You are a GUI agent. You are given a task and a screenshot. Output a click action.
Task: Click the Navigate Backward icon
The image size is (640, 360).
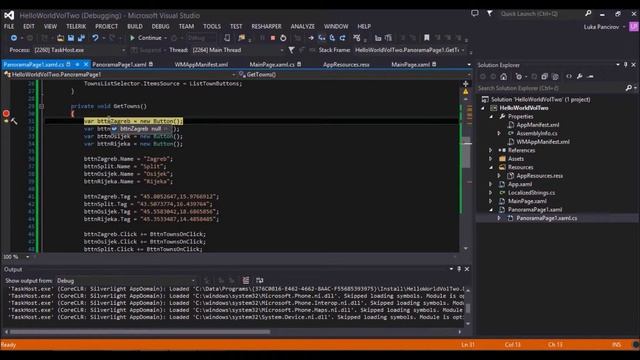click(14, 38)
